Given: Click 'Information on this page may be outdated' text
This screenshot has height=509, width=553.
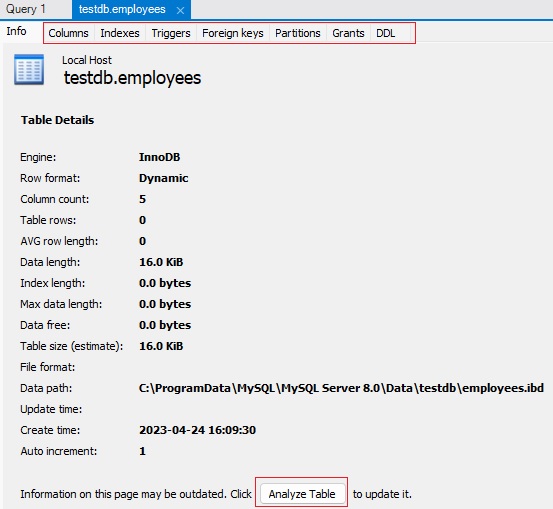Looking at the screenshot, I should click(123, 494).
